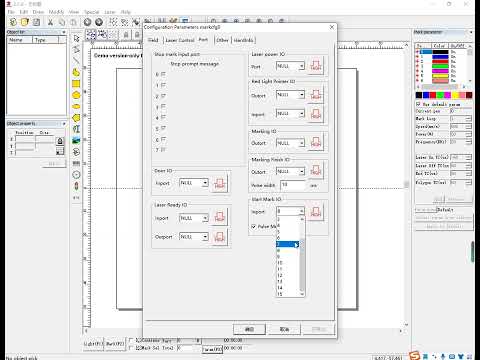480x360 pixels.
Task: Toggle Marking IO level icon
Action: (x=316, y=143)
